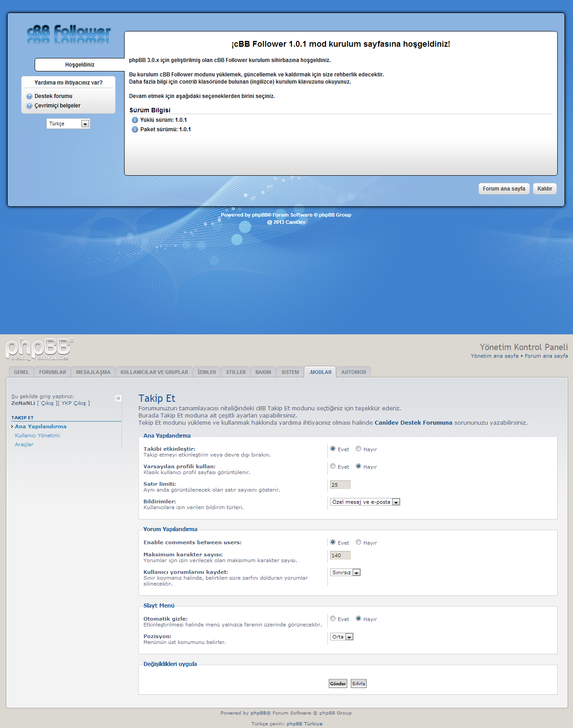This screenshot has height=728, width=573.
Task: Open Araçlar in sidebar
Action: click(24, 444)
